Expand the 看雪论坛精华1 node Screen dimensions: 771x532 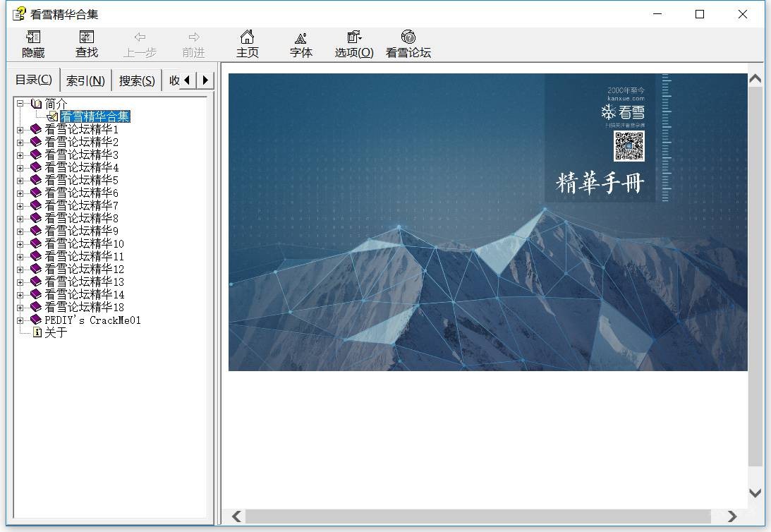pyautogui.click(x=20, y=131)
